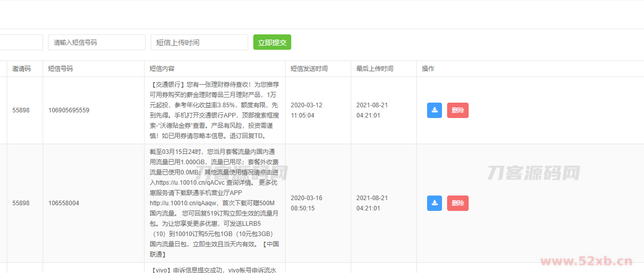Screen dimensions: 644x273
Task: Click the partially visible leftmost search field
Action: 21,43
